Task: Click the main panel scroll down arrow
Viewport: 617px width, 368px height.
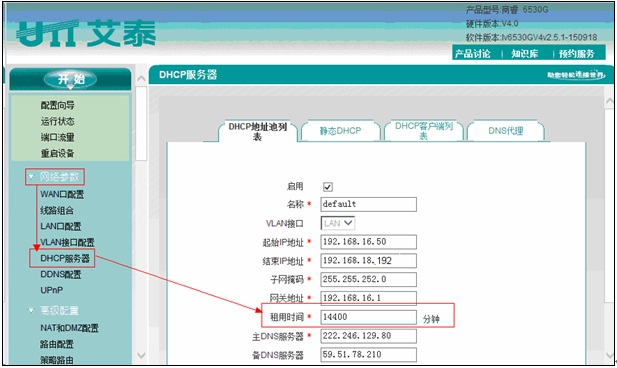Action: click(610, 356)
